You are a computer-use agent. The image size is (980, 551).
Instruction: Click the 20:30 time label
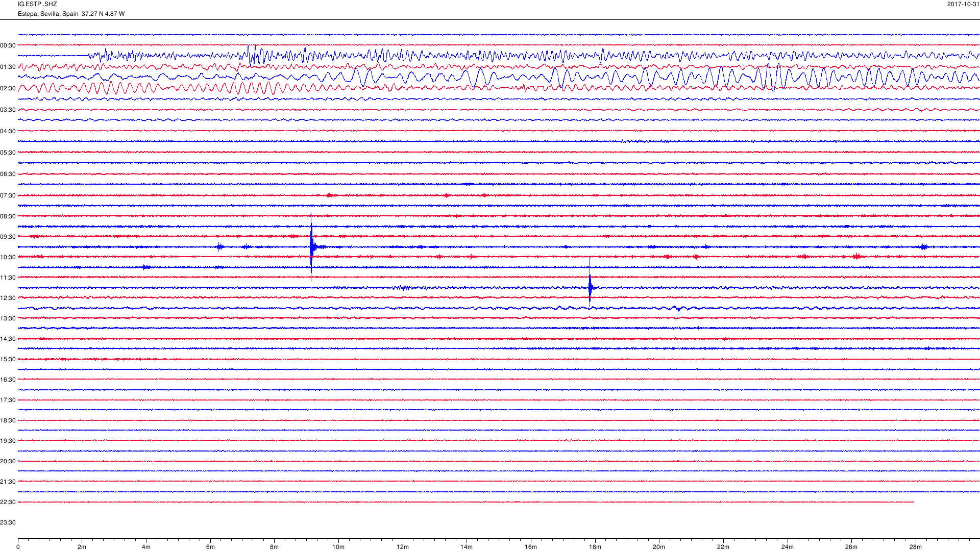pos(8,461)
